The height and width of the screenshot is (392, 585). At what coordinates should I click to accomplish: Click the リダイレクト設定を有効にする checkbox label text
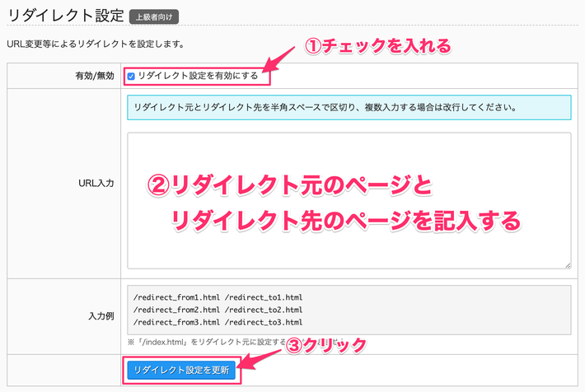click(198, 76)
